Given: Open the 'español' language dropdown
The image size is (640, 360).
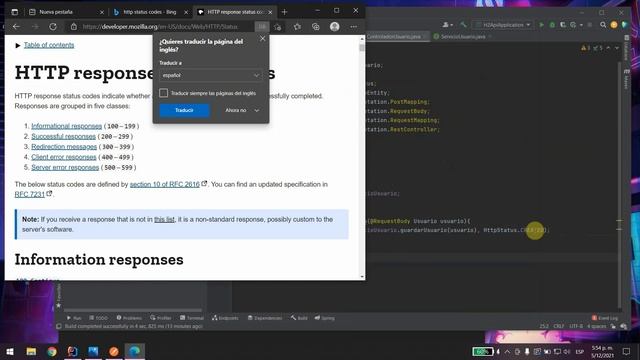Looking at the screenshot, I should point(211,76).
